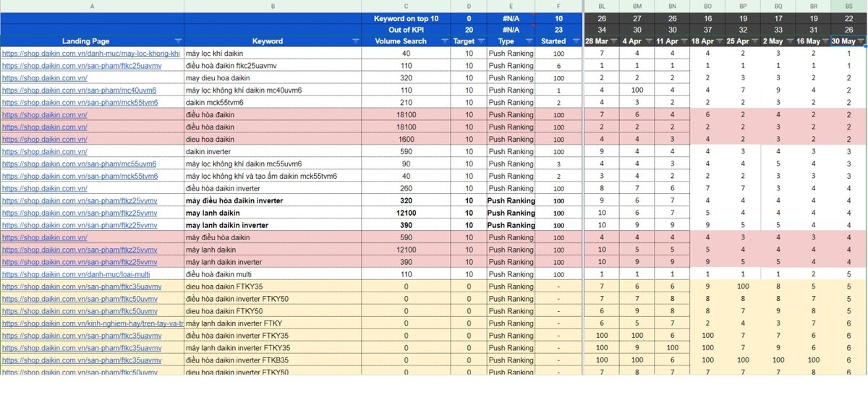
Task: Click the volume search cell showing 1600
Action: coord(405,140)
